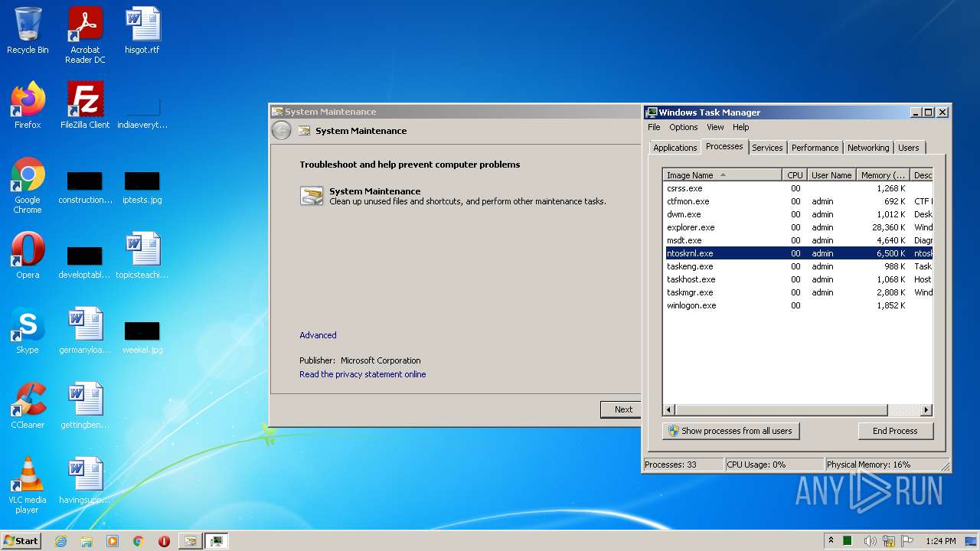Open Task Manager View menu
Viewport: 980px width, 551px height.
pos(715,127)
